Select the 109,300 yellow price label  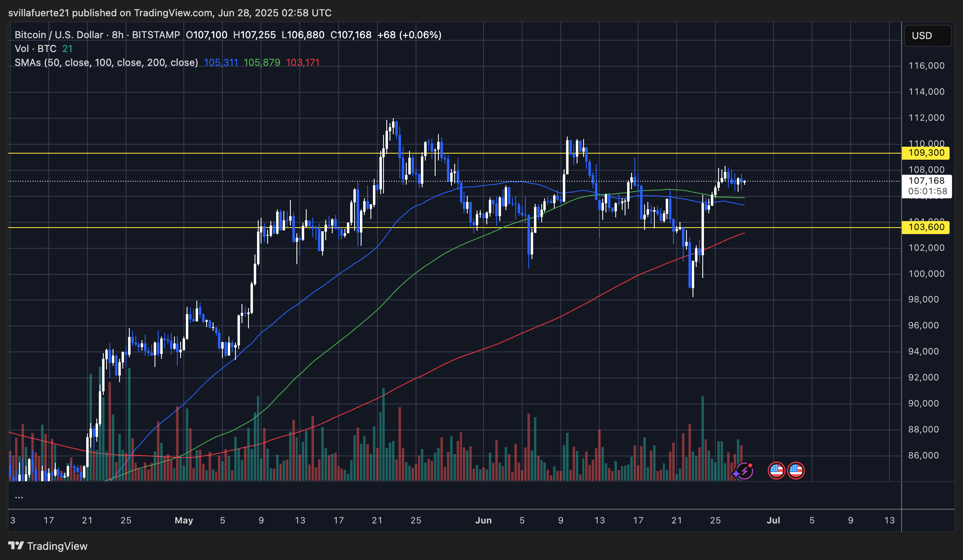(926, 153)
